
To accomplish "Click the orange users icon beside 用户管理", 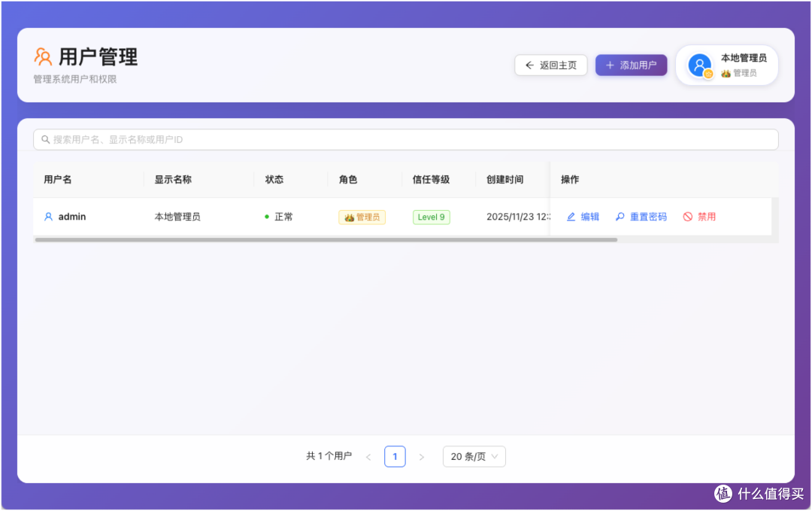I will [x=43, y=56].
